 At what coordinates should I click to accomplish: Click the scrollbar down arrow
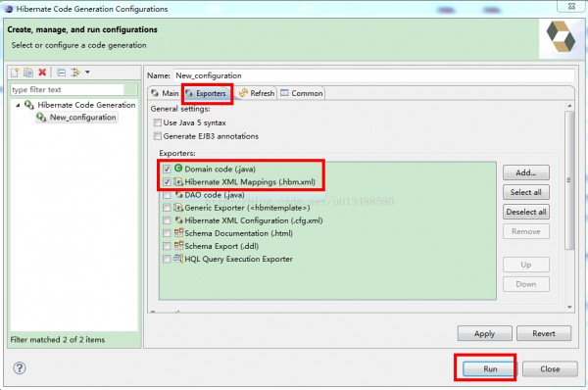click(x=569, y=307)
